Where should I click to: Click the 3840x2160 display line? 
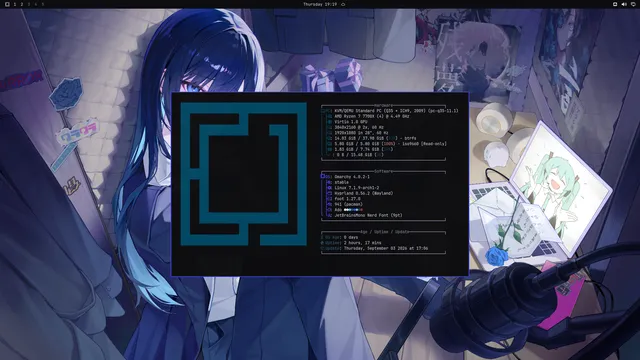coord(358,127)
